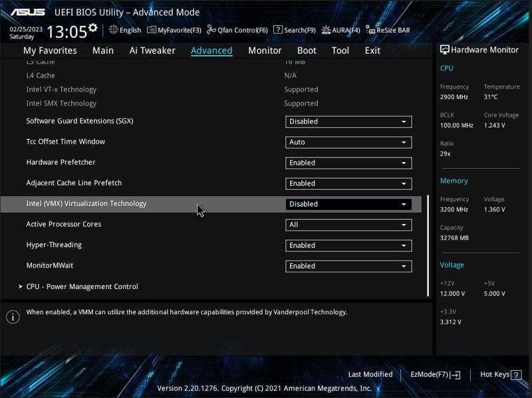Switch to the Ai Tweaker tab
Image resolution: width=532 pixels, height=398 pixels.
click(x=152, y=50)
